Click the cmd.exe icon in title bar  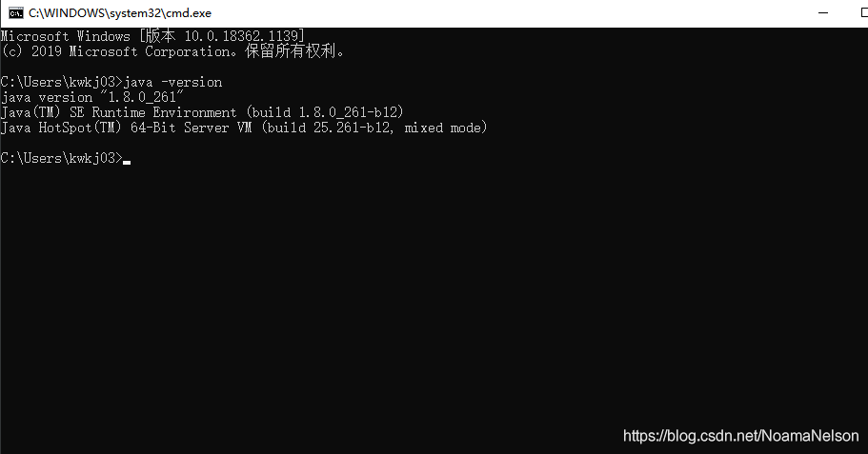point(15,13)
